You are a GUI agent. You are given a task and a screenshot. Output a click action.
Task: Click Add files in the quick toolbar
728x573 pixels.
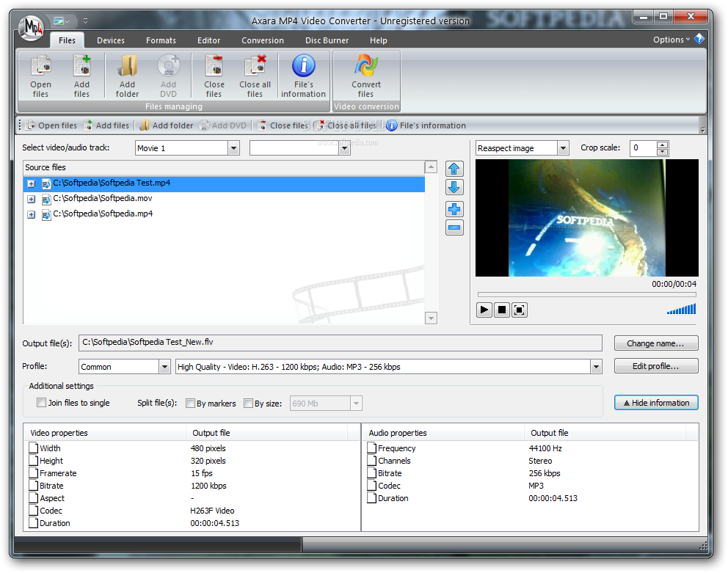click(x=106, y=125)
